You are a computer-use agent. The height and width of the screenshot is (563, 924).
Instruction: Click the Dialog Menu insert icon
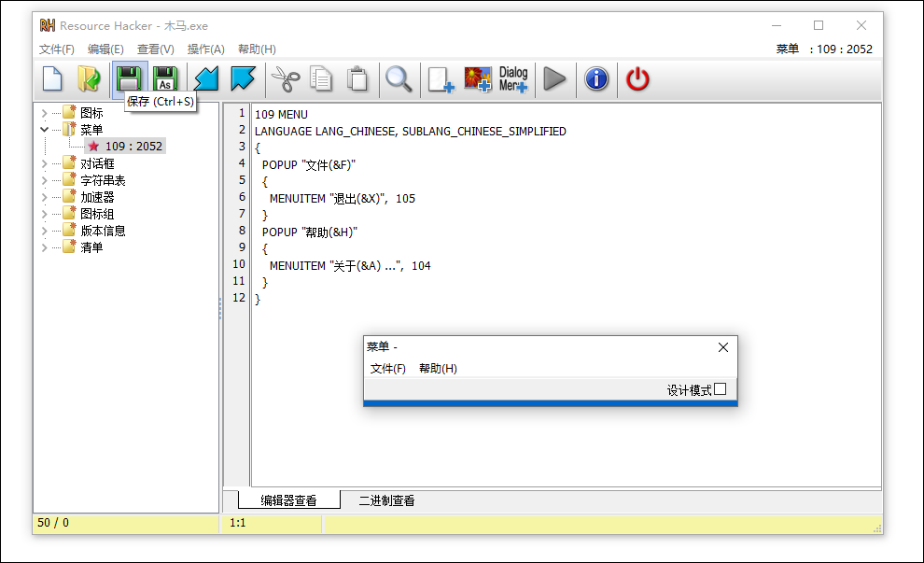click(513, 79)
